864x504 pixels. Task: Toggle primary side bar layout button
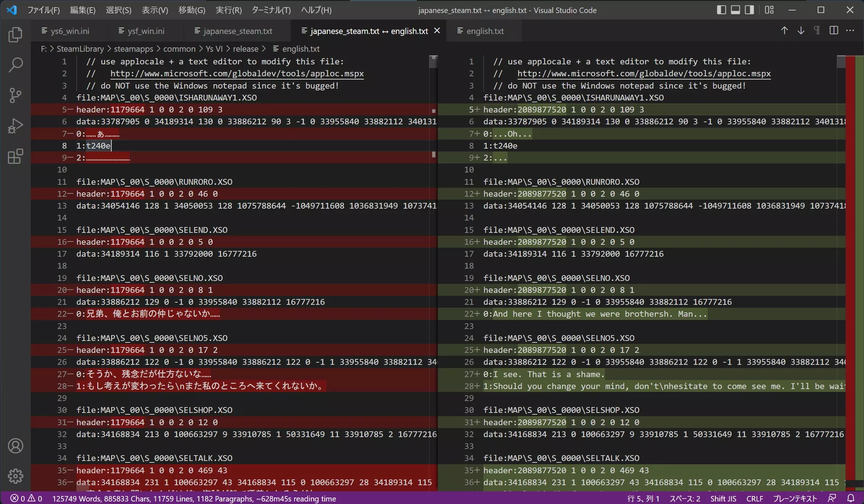(x=721, y=10)
